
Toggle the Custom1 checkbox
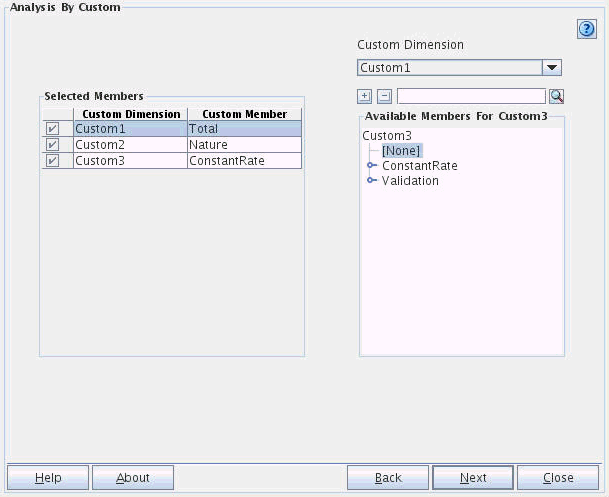[x=52, y=129]
